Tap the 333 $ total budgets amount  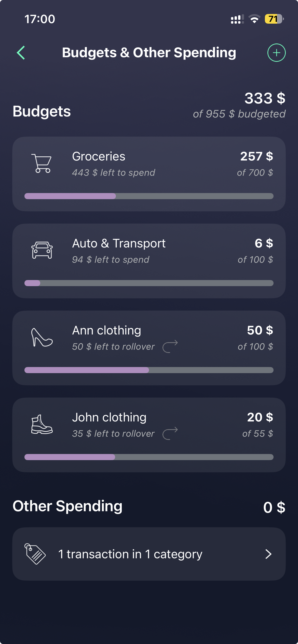coord(265,98)
